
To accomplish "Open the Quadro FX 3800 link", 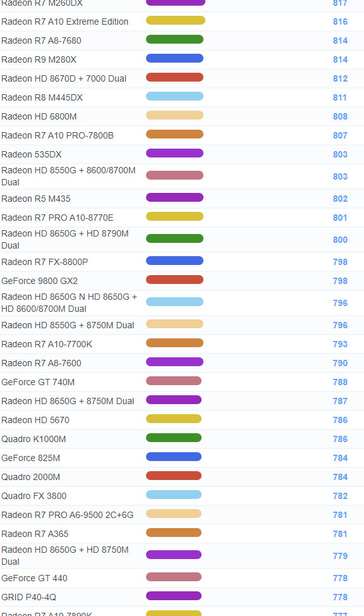I will (x=33, y=496).
